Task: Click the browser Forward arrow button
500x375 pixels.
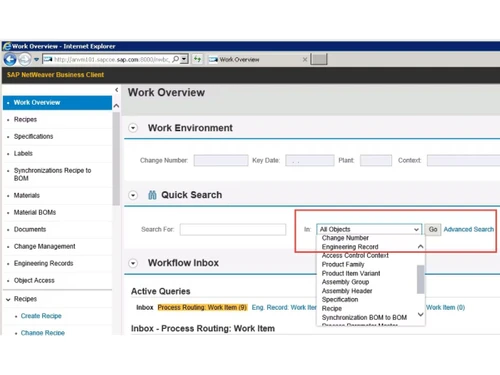Action: click(25, 60)
